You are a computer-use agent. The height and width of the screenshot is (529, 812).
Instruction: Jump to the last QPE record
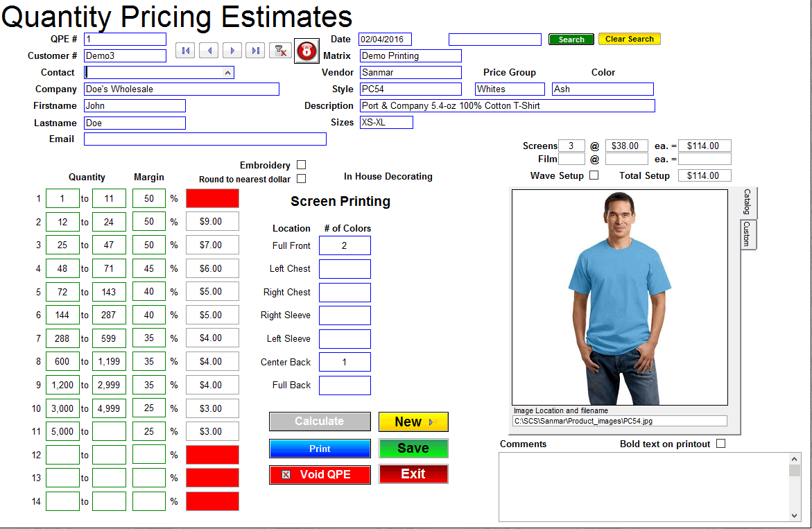[x=256, y=51]
